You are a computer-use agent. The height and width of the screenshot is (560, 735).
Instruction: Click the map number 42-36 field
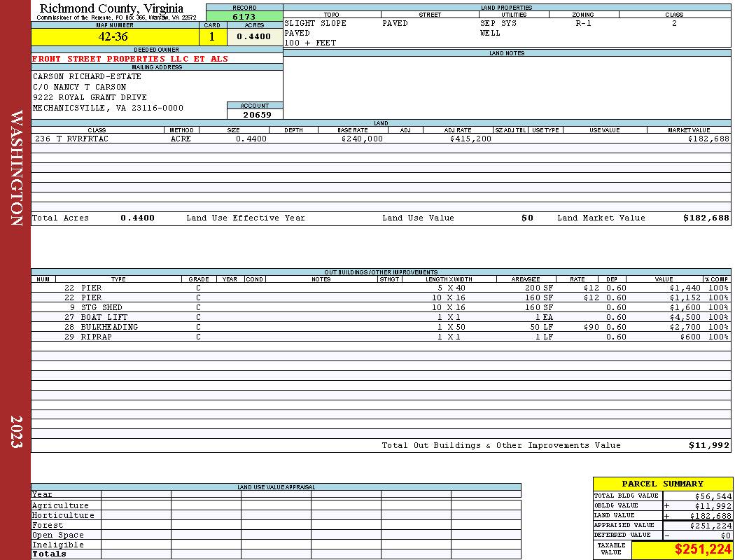click(115, 36)
